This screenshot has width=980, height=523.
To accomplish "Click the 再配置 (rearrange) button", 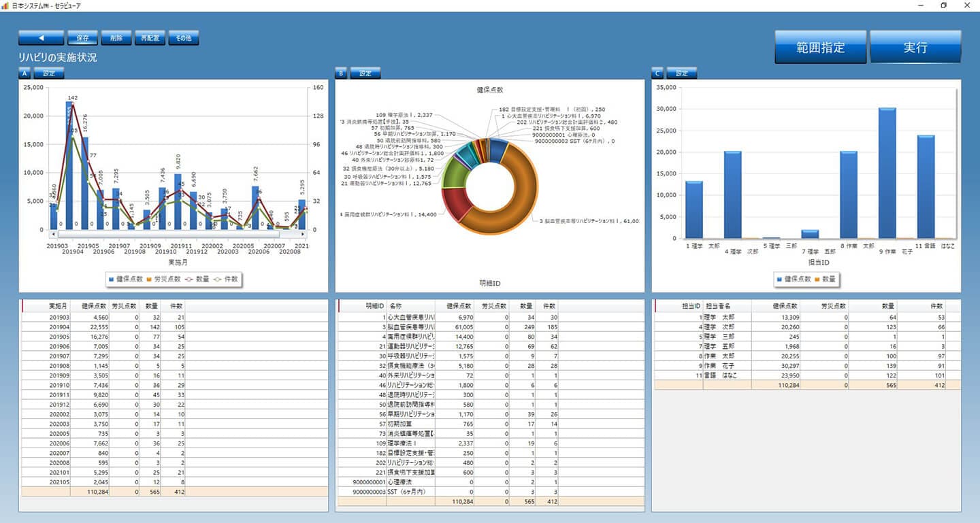I will [x=150, y=38].
